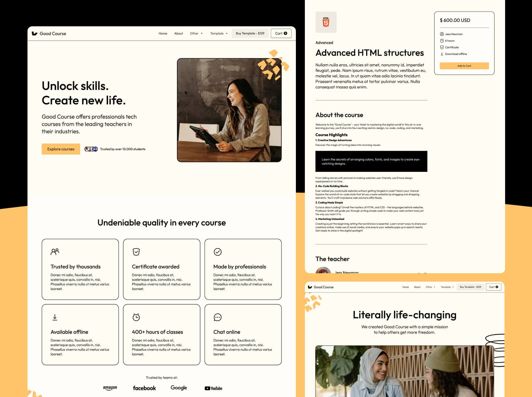
Task: Click the 400+ hours of classes clock icon
Action: 136,317
